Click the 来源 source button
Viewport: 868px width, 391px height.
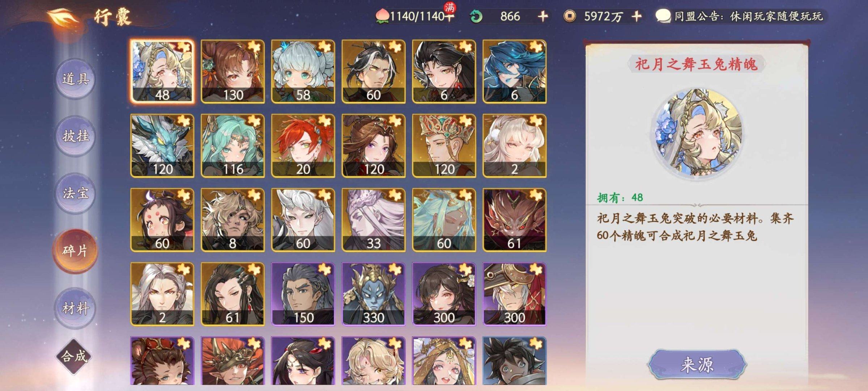[x=697, y=364]
